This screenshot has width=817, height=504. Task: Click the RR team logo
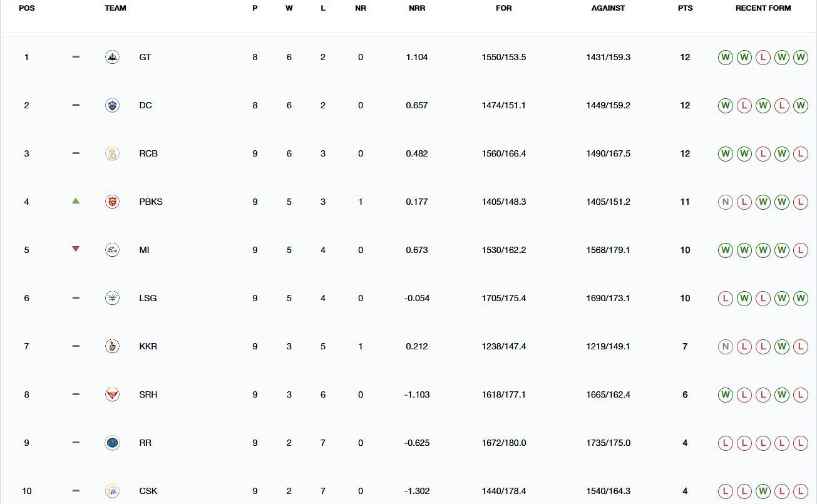[x=112, y=443]
